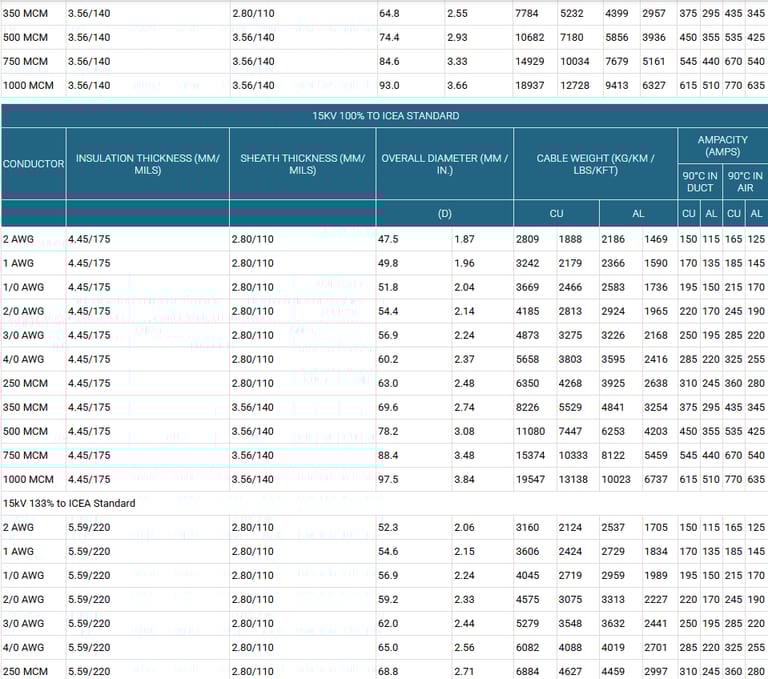Click the 15KV 100% TO ICEA STANDARD banner
Viewport: 768px width, 679px height.
pyautogui.click(x=384, y=116)
